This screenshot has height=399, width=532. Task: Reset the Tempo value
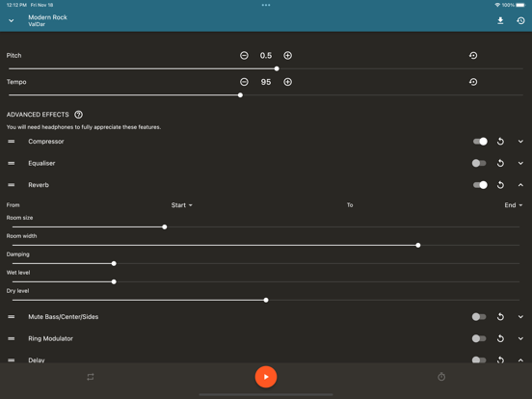(x=473, y=82)
